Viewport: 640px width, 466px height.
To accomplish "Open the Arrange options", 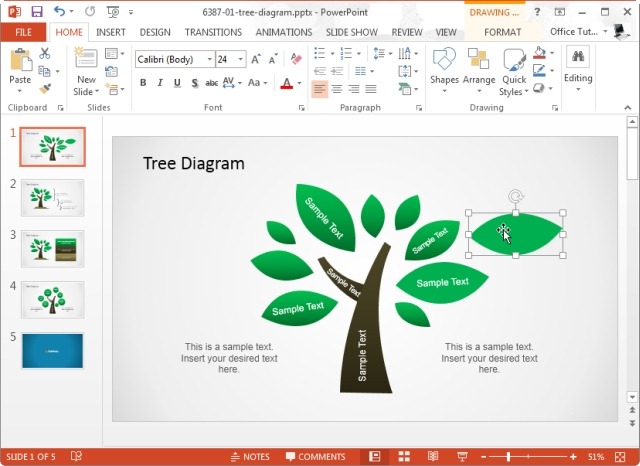I will (x=479, y=70).
